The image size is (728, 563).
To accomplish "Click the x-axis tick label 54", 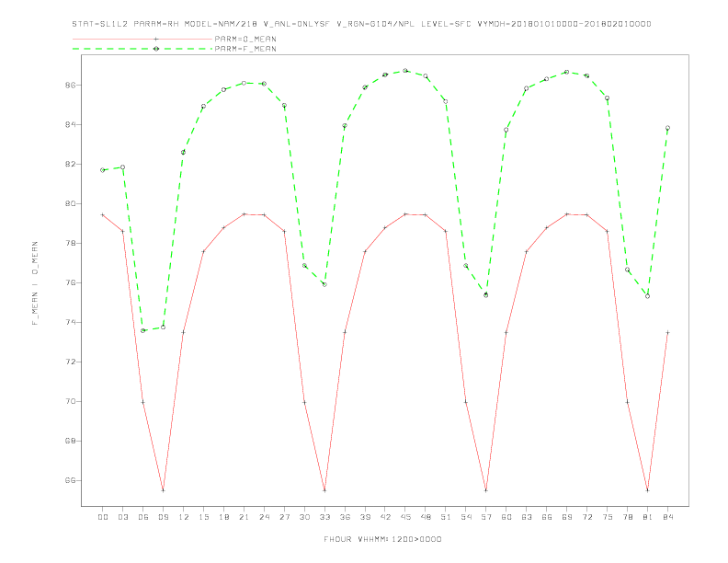I will pyautogui.click(x=466, y=517).
